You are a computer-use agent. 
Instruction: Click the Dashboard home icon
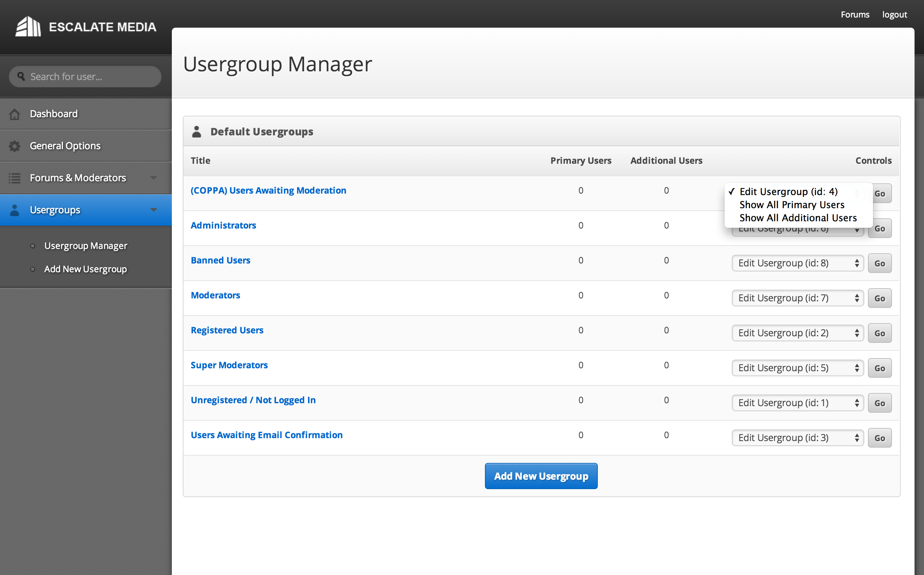click(x=15, y=114)
